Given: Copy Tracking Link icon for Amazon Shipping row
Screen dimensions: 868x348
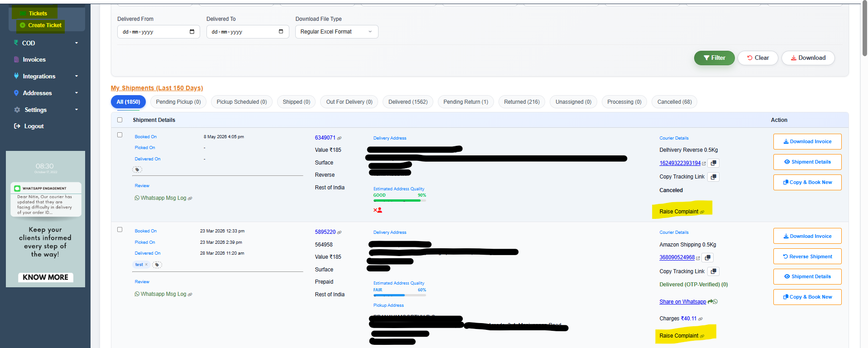Looking at the screenshot, I should click(x=714, y=271).
